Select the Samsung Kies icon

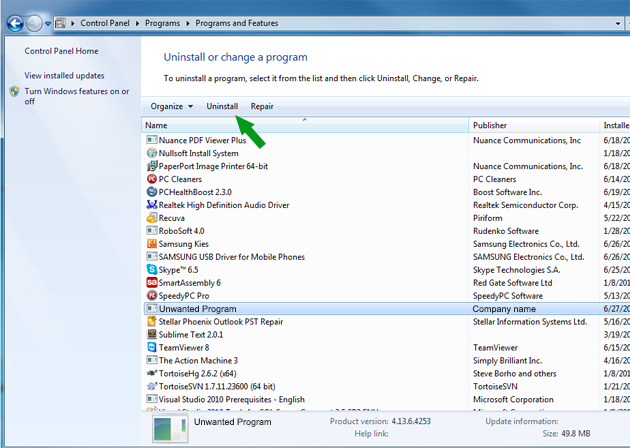(x=151, y=244)
